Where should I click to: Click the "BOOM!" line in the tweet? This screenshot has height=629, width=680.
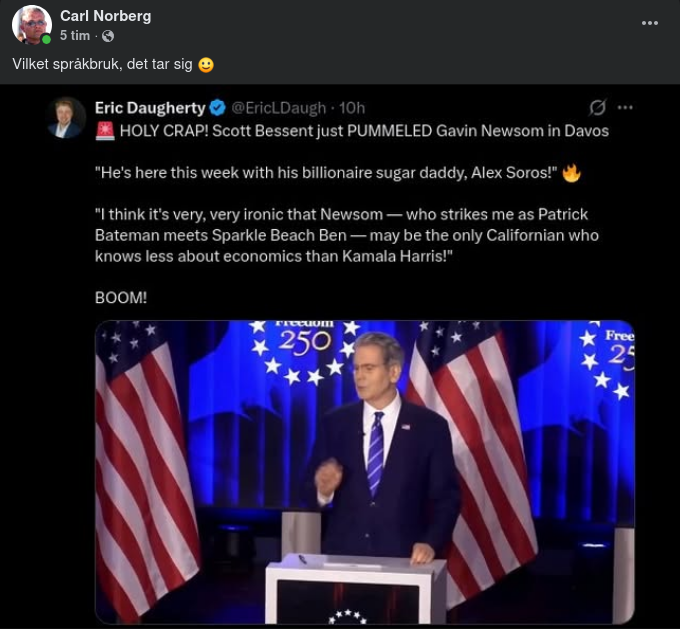[x=120, y=297]
